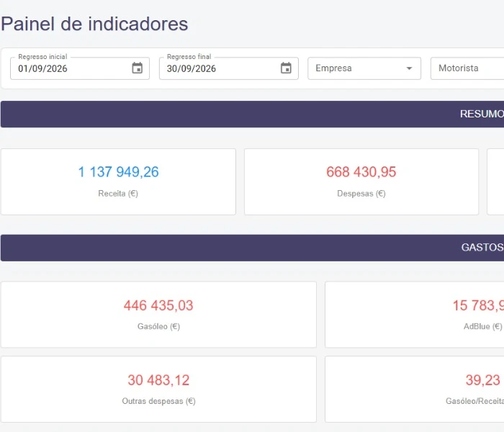Select the Gasóleo value 446 435,03
The width and height of the screenshot is (504, 432).
point(158,305)
